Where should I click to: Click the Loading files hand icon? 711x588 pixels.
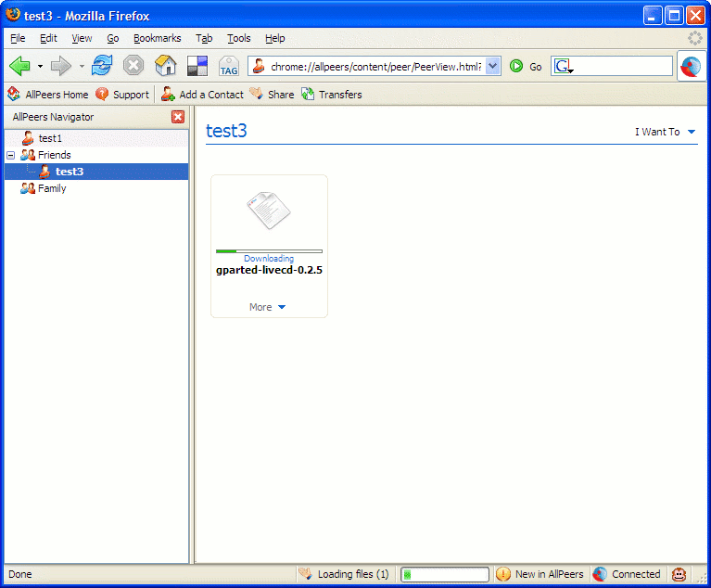pos(305,573)
